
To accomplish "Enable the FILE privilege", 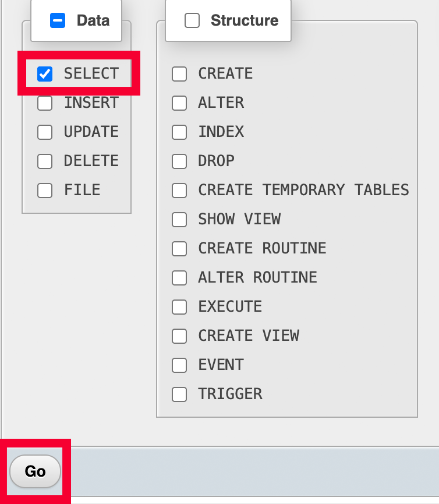I will 45,191.
